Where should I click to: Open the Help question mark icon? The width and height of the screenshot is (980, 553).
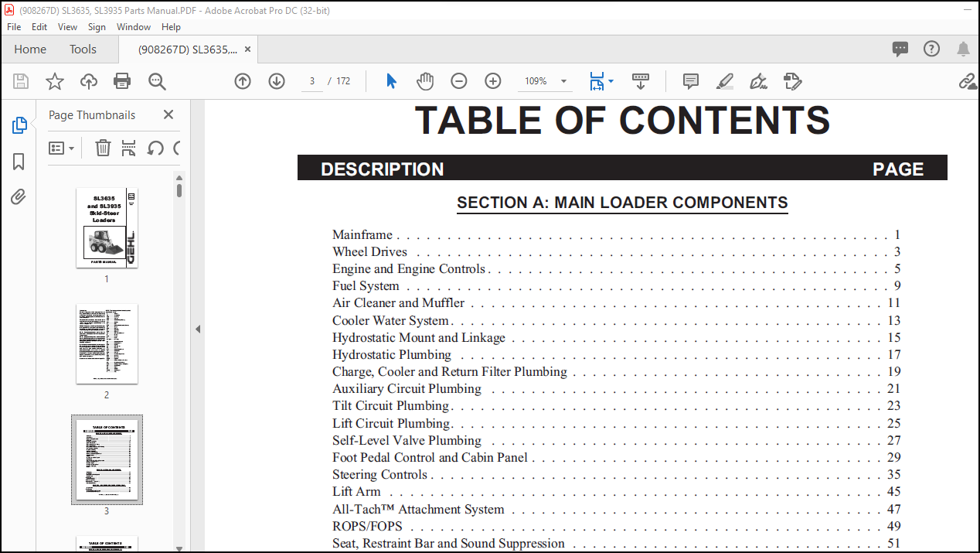[x=932, y=49]
